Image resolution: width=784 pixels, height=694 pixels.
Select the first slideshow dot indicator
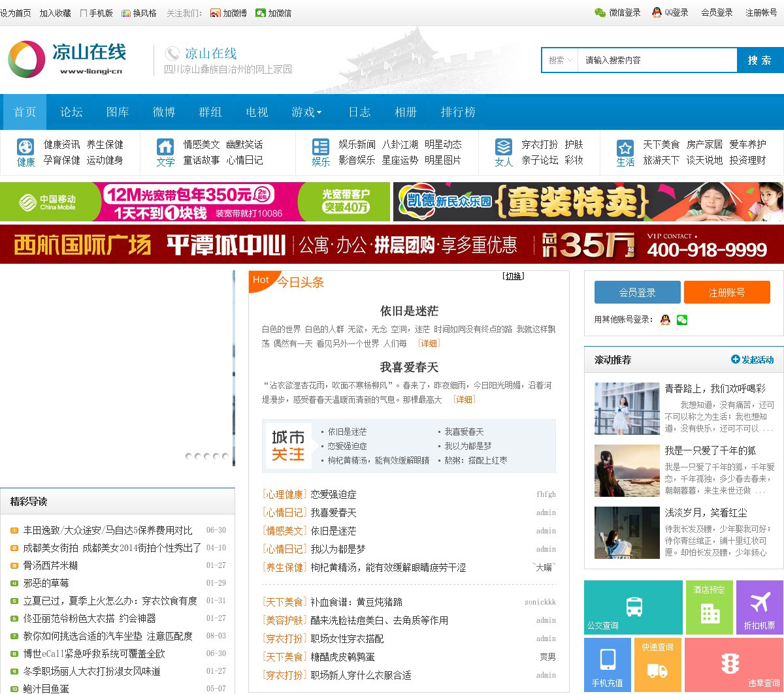tap(189, 456)
